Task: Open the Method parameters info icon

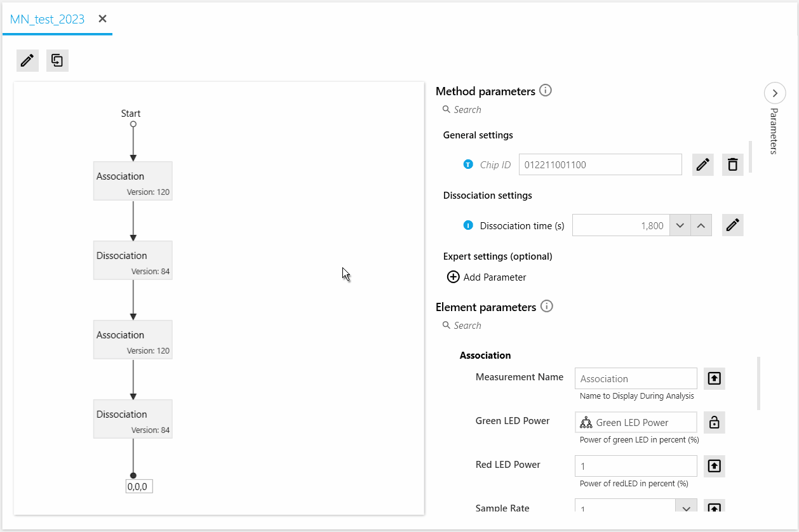Action: click(545, 90)
